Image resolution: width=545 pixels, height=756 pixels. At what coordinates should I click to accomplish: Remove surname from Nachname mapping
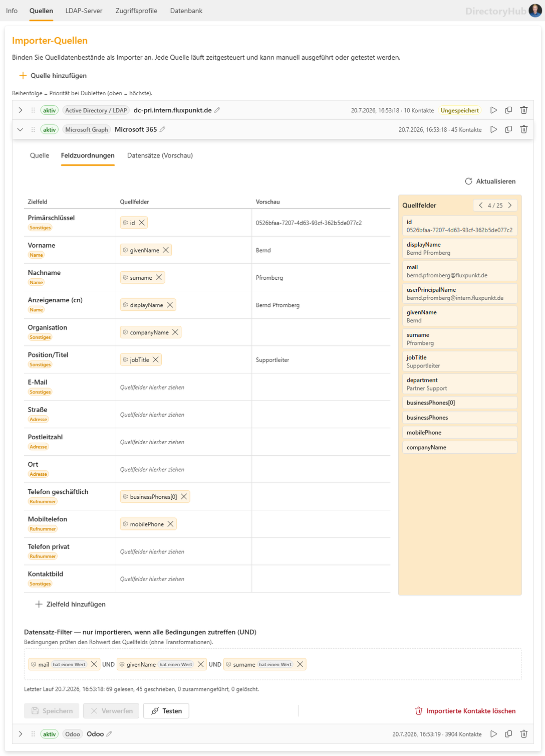click(x=159, y=278)
